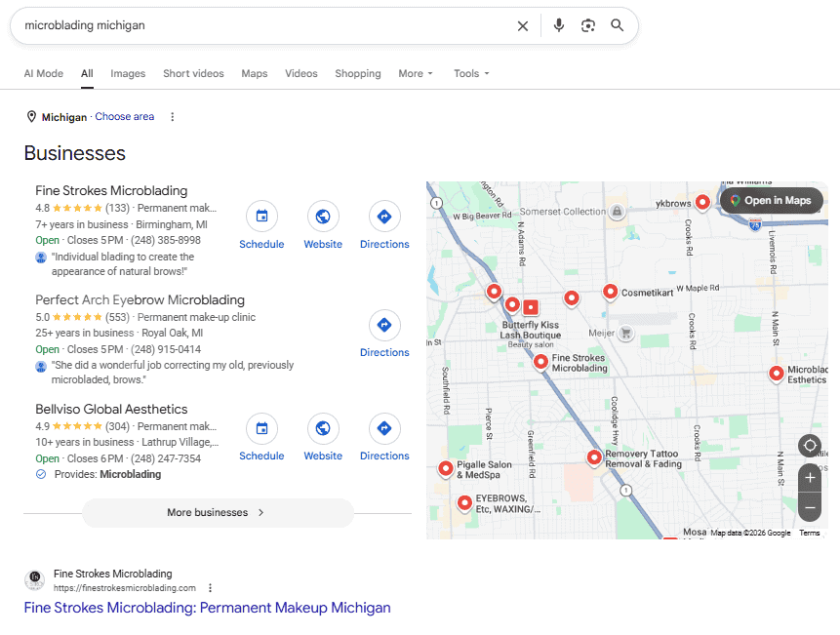The height and width of the screenshot is (635, 840).
Task: Click the Somerset Collection map marker
Action: 618,211
